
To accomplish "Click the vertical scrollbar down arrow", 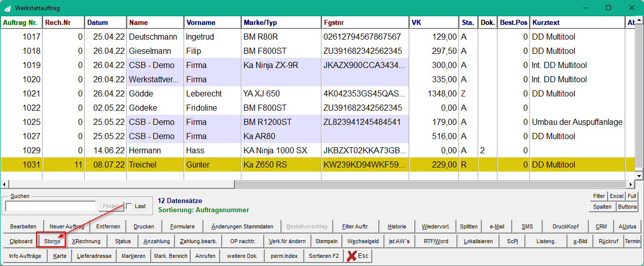I will click(x=639, y=176).
